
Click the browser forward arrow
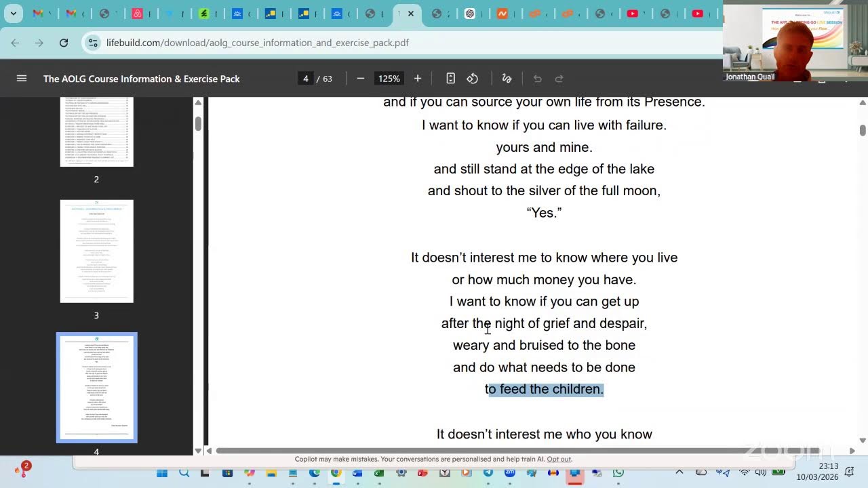pyautogui.click(x=39, y=43)
